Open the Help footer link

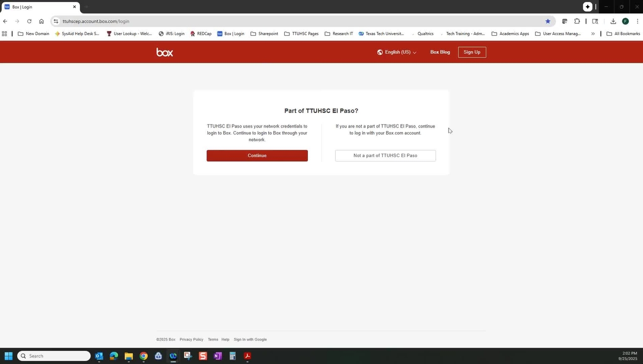[x=226, y=339]
